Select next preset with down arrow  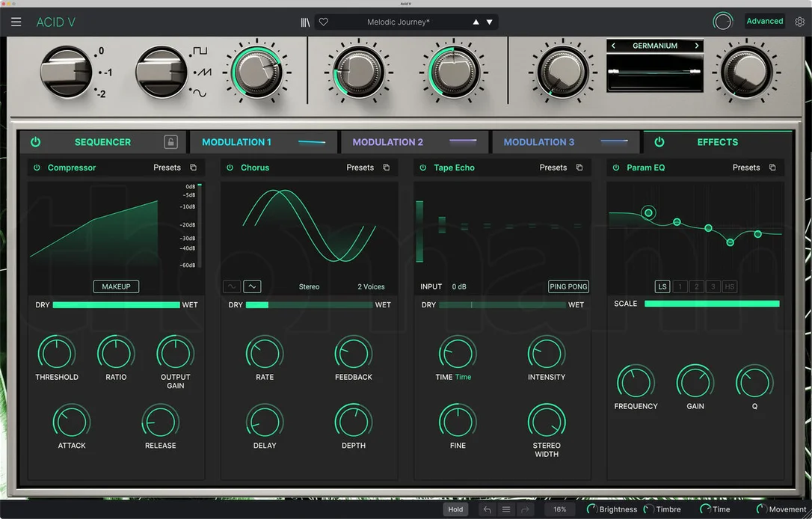(489, 22)
